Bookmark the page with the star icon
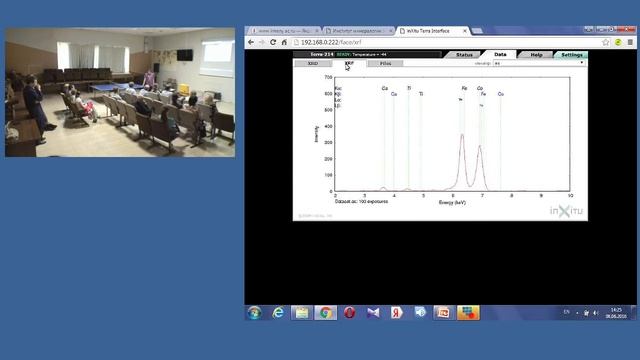Viewport: 640px width, 360px height. (x=606, y=42)
